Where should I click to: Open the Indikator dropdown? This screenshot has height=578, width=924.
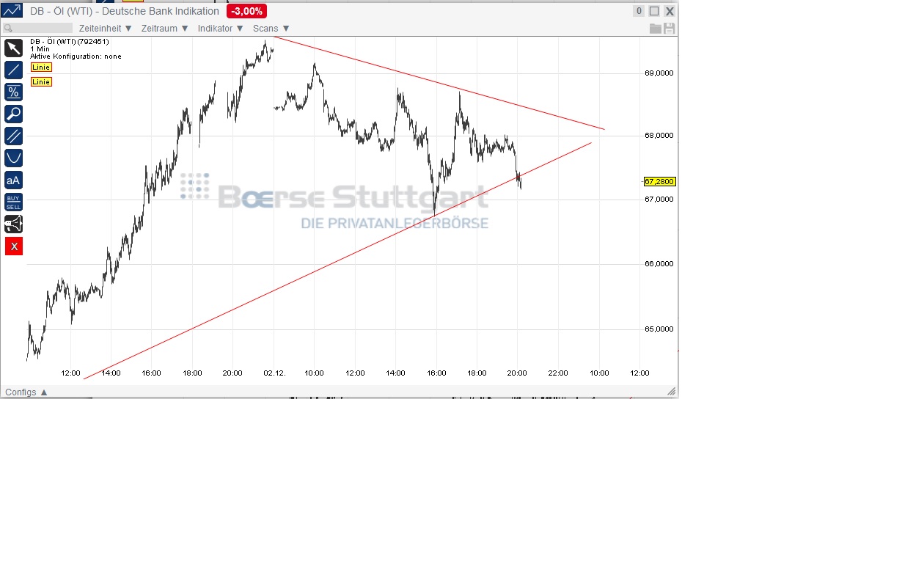pos(218,28)
